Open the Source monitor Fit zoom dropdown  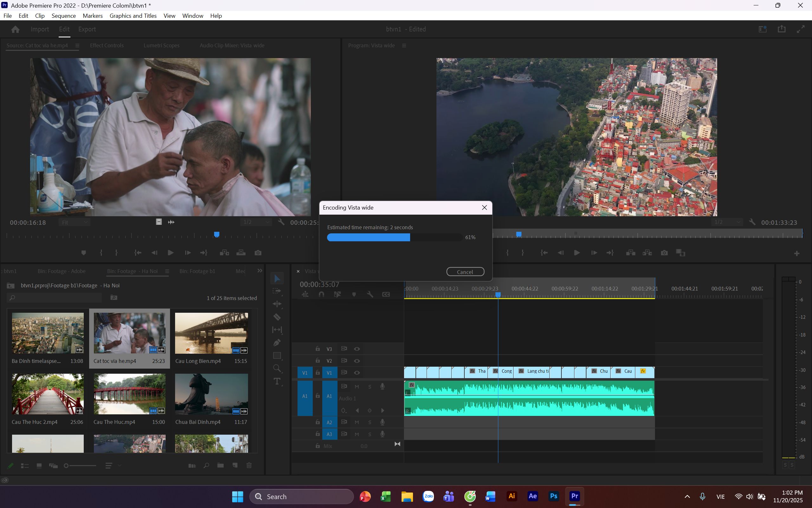(75, 223)
